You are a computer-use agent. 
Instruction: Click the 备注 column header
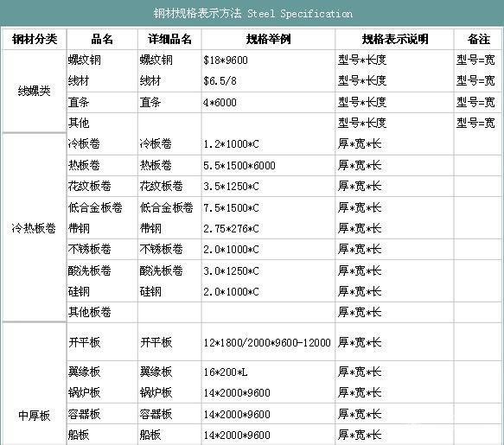pos(479,39)
